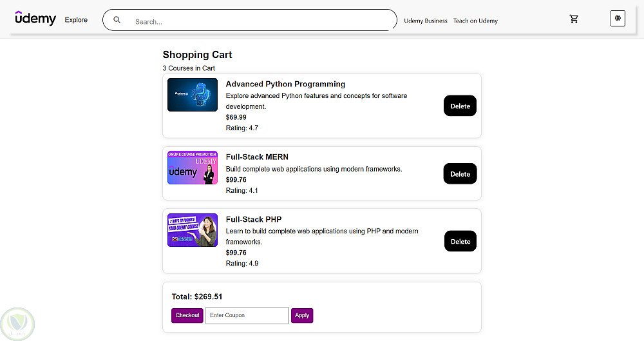Focus the search input field
Viewport: 644px width, 341px height.
tap(258, 21)
